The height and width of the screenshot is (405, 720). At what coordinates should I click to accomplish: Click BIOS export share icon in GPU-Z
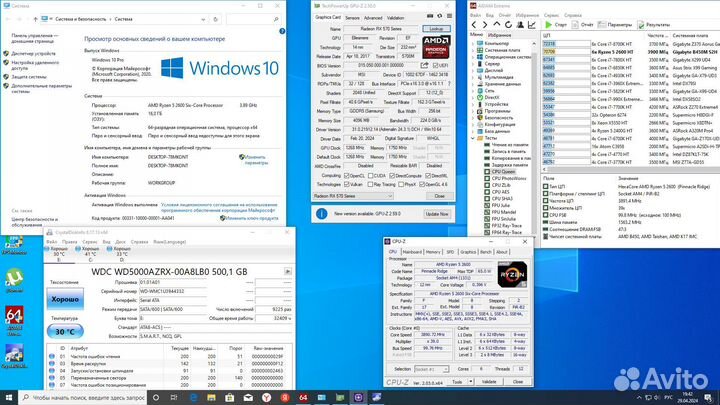[x=424, y=65]
